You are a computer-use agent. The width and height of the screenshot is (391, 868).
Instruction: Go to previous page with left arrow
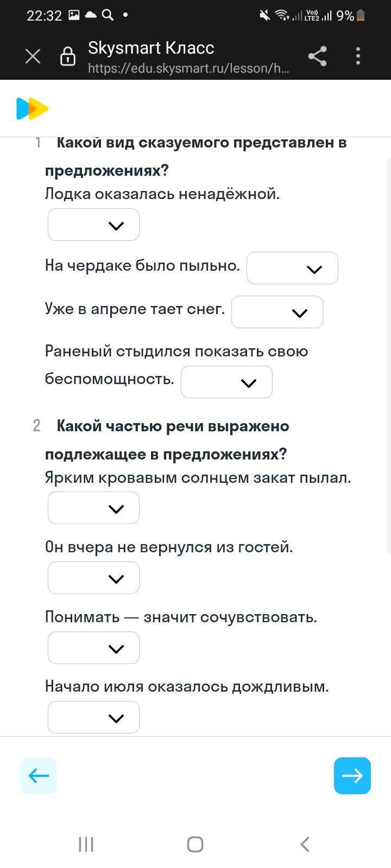[x=39, y=776]
